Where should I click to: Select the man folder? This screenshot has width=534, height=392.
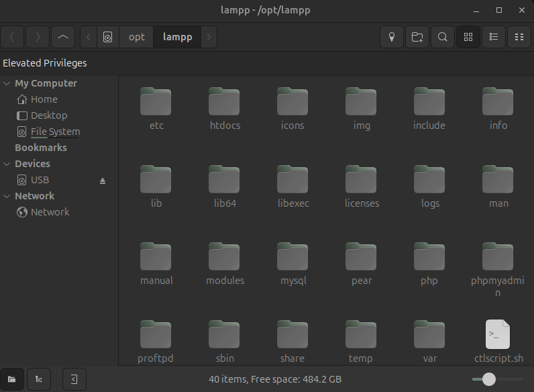[498, 187]
